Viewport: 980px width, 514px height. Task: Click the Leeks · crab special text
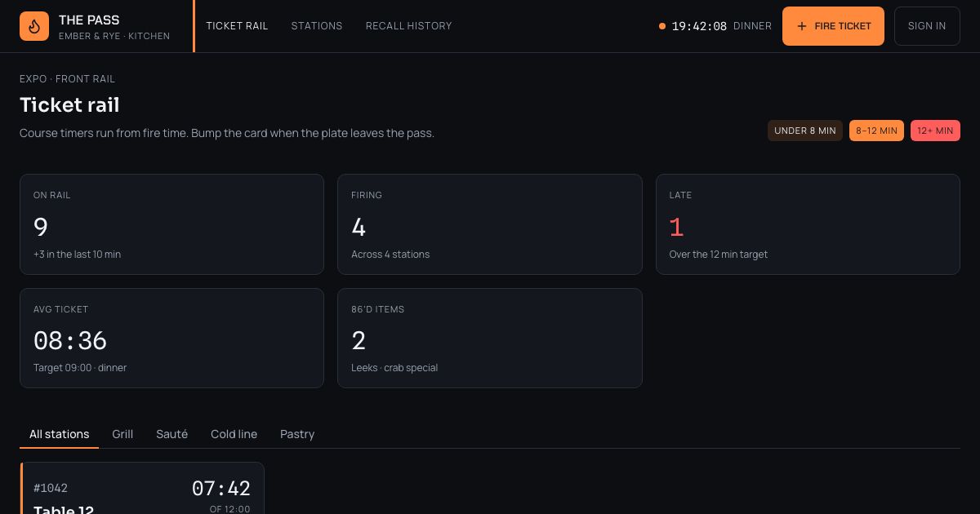tap(394, 368)
